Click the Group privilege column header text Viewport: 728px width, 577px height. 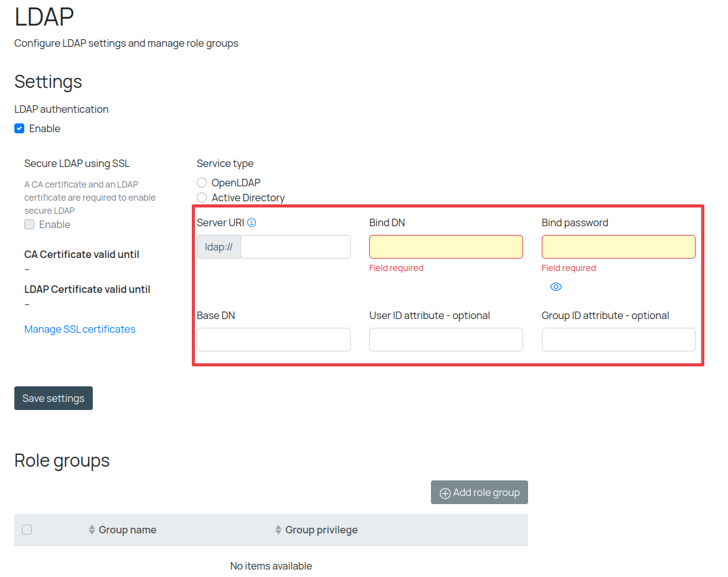321,530
